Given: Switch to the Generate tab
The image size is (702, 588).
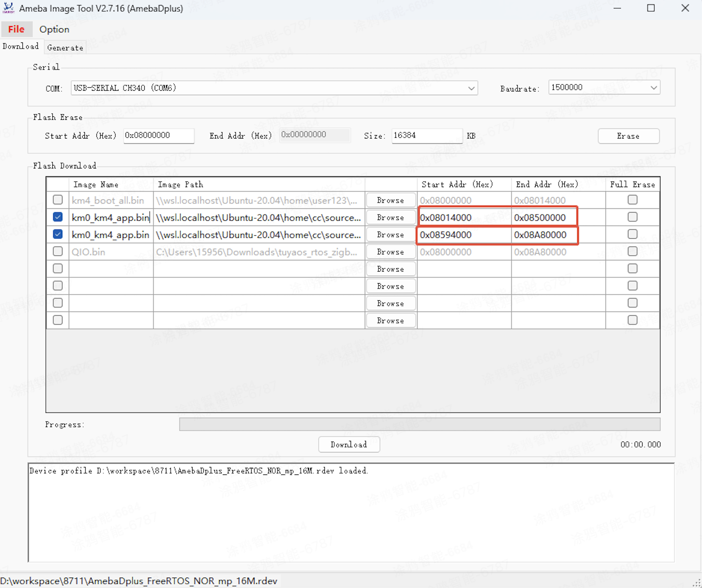Looking at the screenshot, I should click(x=65, y=48).
